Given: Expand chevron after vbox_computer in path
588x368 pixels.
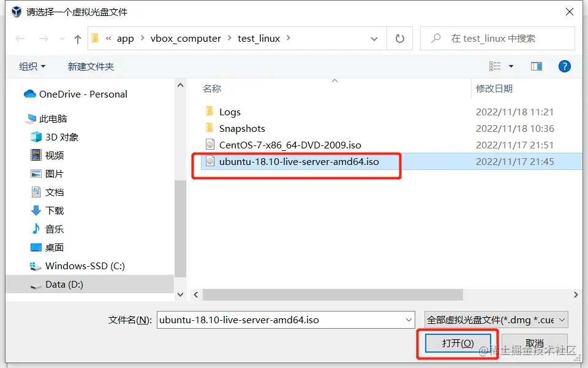Looking at the screenshot, I should click(x=230, y=38).
